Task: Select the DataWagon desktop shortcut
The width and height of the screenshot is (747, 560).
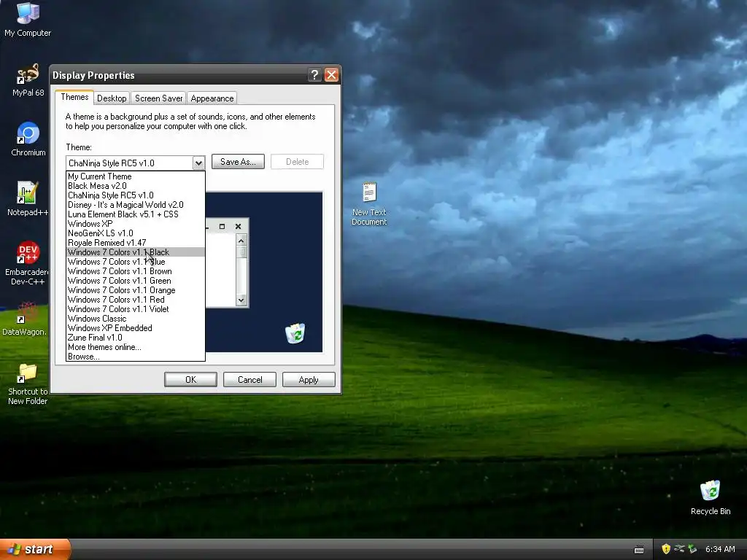Action: (25, 319)
